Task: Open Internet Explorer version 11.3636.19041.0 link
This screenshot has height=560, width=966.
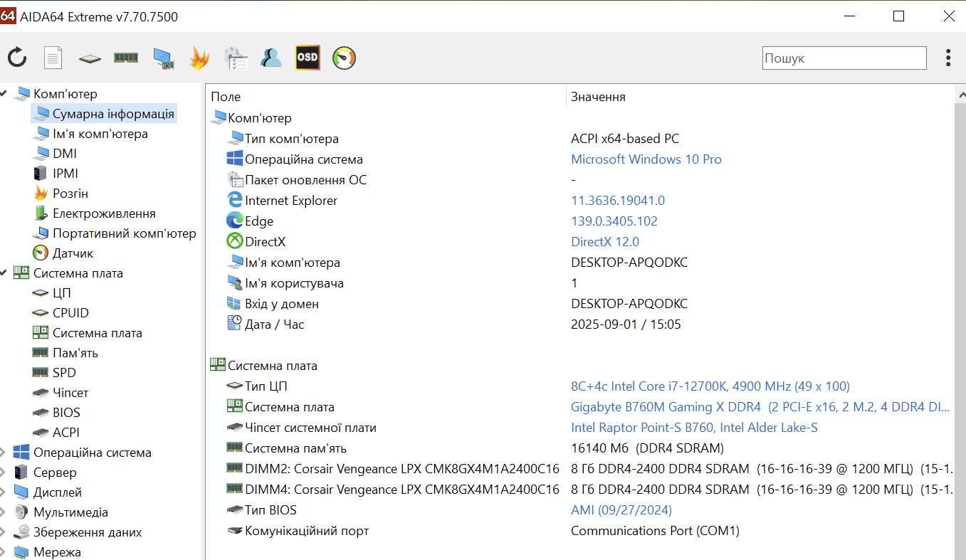Action: click(x=618, y=201)
